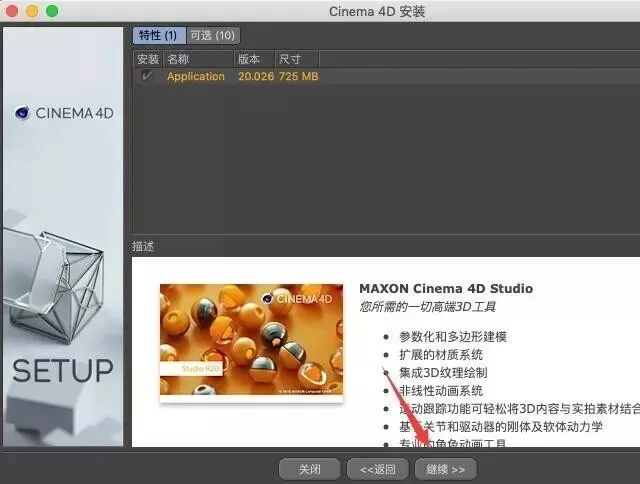This screenshot has height=484, width=640.
Task: Toggle the Application install checkbox
Action: (147, 75)
